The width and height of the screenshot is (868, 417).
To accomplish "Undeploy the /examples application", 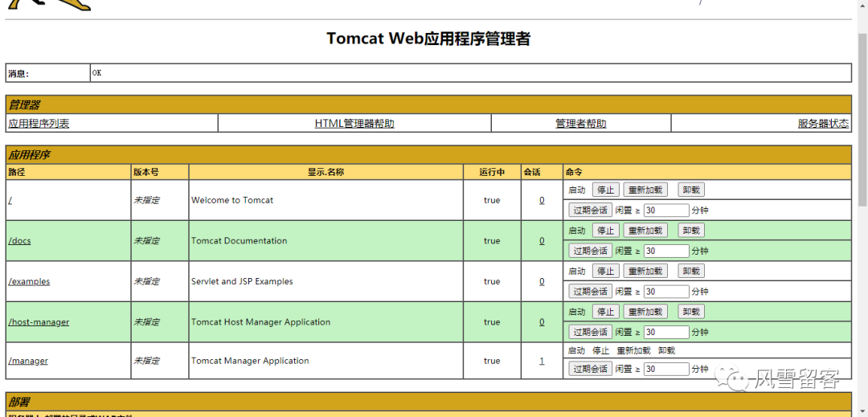I will pyautogui.click(x=691, y=271).
